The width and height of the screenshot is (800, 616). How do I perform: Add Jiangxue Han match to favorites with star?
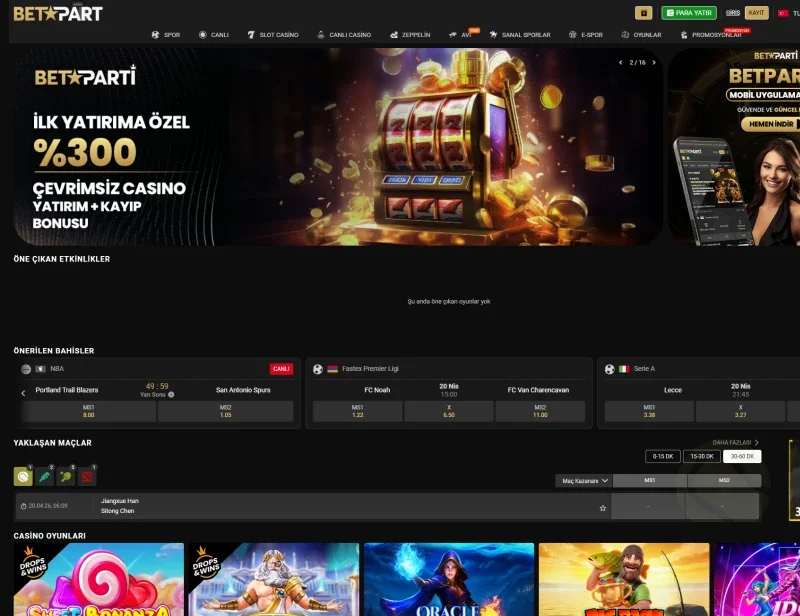(603, 508)
